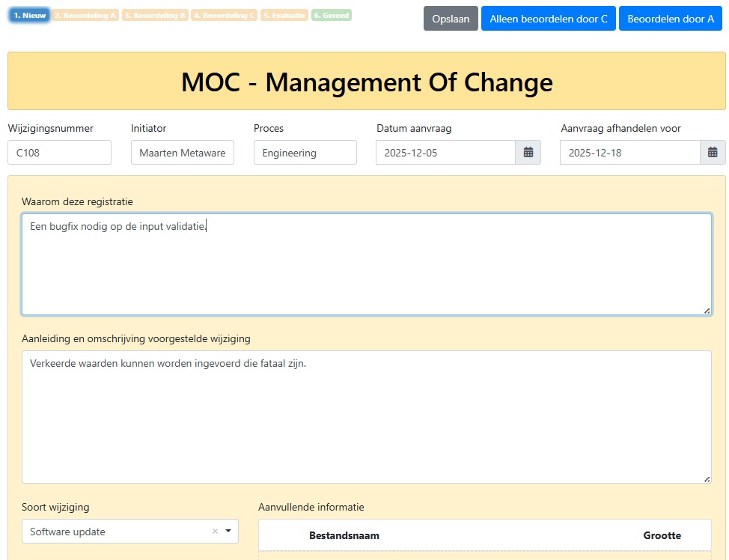This screenshot has height=560, width=729.
Task: Open the Aanvraag afhandelen voor calendar icon
Action: coord(713,153)
